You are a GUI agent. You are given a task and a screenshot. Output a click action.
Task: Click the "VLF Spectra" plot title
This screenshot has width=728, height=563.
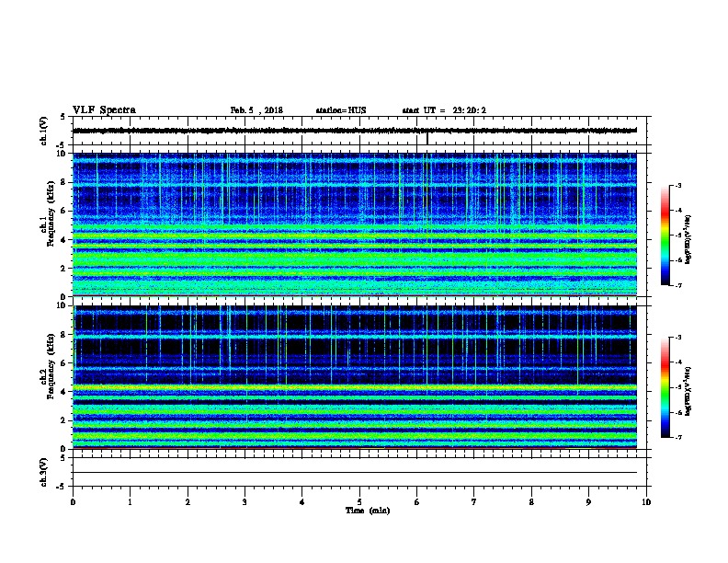(104, 110)
